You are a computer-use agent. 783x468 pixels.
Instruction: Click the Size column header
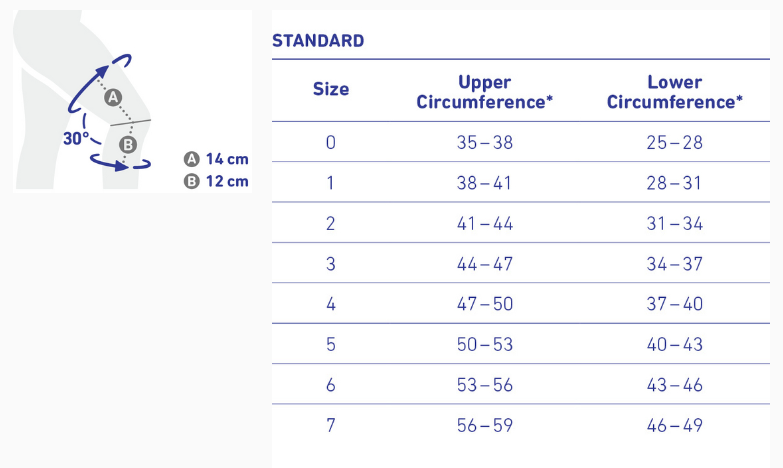[331, 89]
